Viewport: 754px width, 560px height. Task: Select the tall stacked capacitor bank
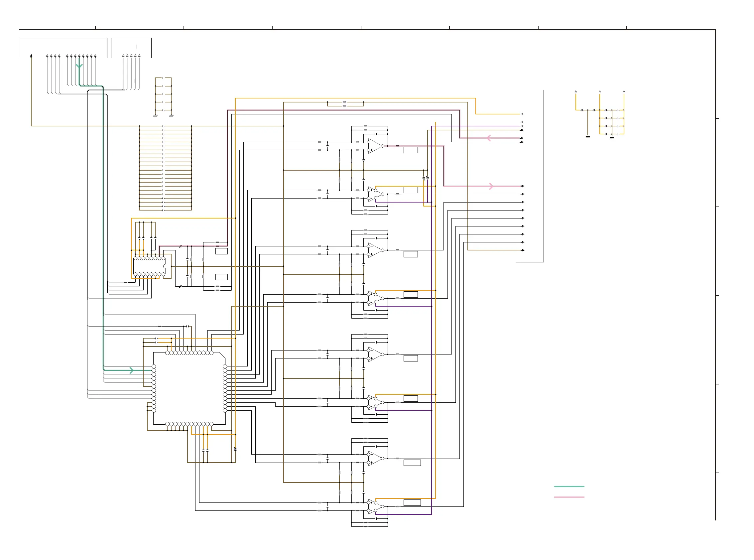165,168
